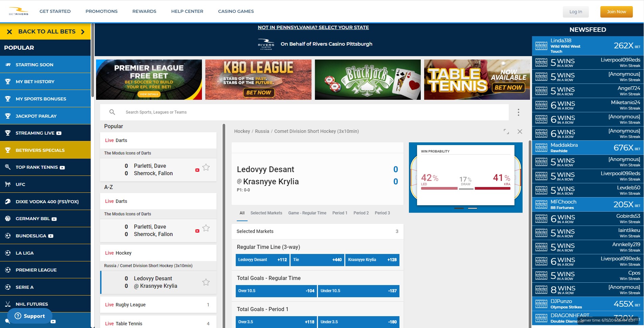Click Linda318 slot machine newsfeed icon
644x328 pixels.
click(541, 46)
